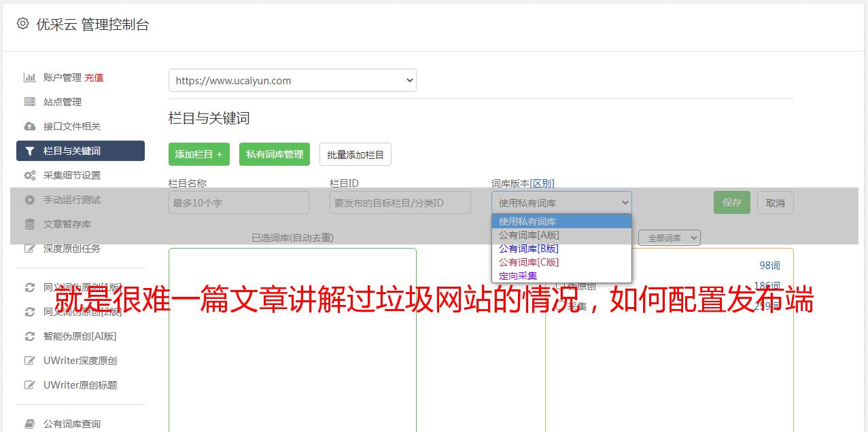Viewport: 868px width, 432px height.
Task: Click the red 充值 recharge link
Action: 94,77
